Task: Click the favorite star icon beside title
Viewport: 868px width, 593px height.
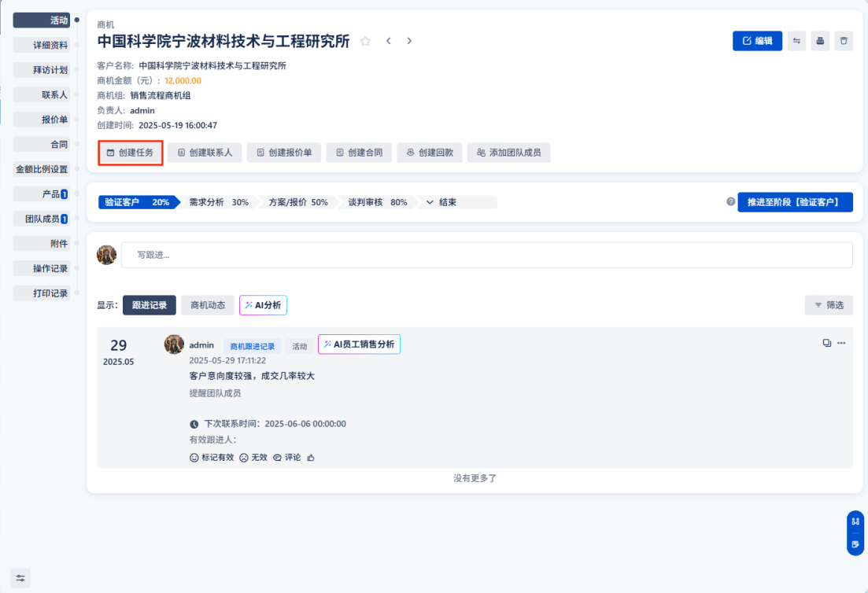Action: (x=365, y=41)
